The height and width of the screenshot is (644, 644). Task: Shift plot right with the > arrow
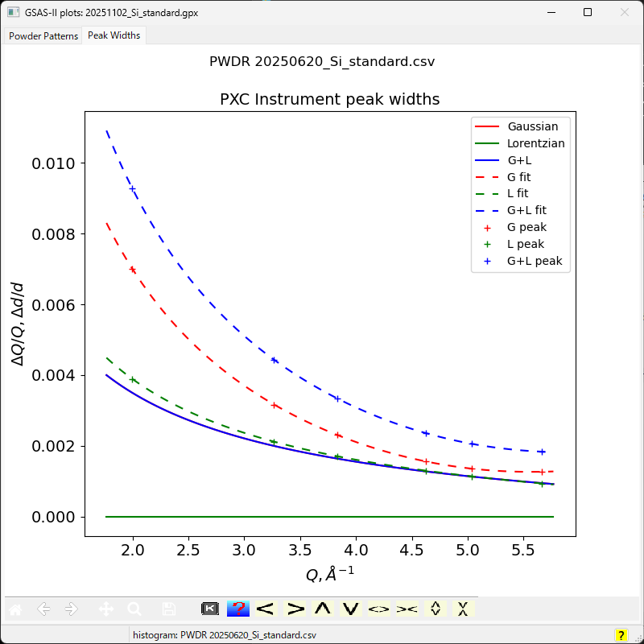(295, 609)
